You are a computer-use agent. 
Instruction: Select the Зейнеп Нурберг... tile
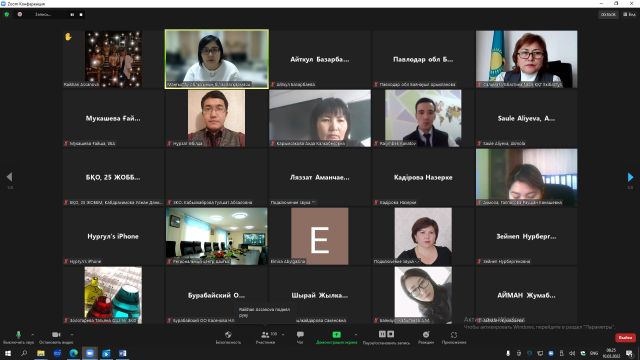pos(526,236)
